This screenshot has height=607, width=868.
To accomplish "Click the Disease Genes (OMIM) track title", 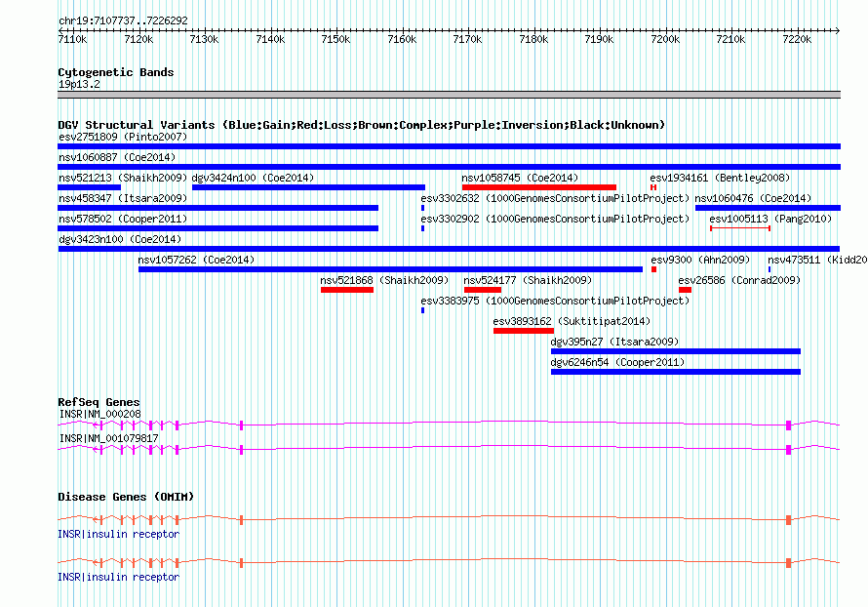I will [x=126, y=497].
